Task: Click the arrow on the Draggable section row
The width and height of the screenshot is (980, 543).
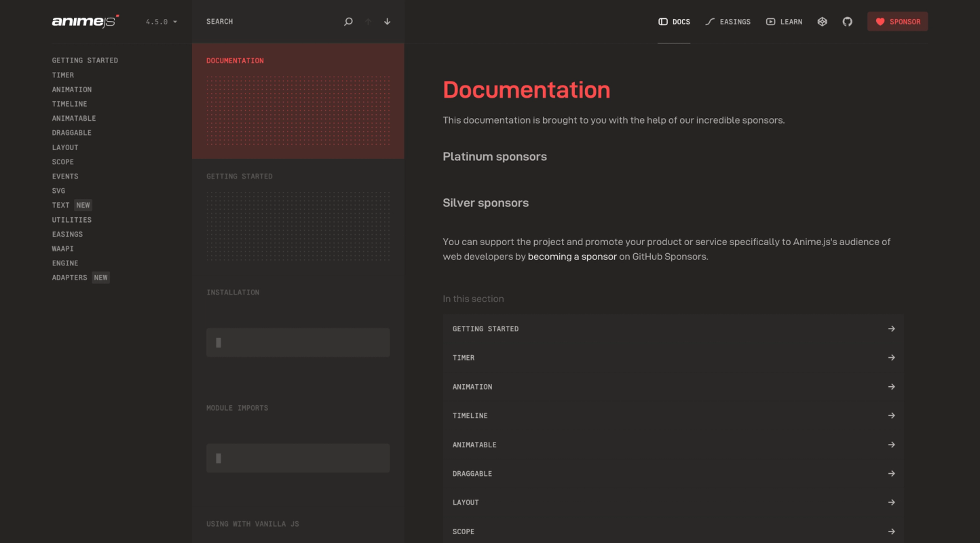Action: [892, 474]
